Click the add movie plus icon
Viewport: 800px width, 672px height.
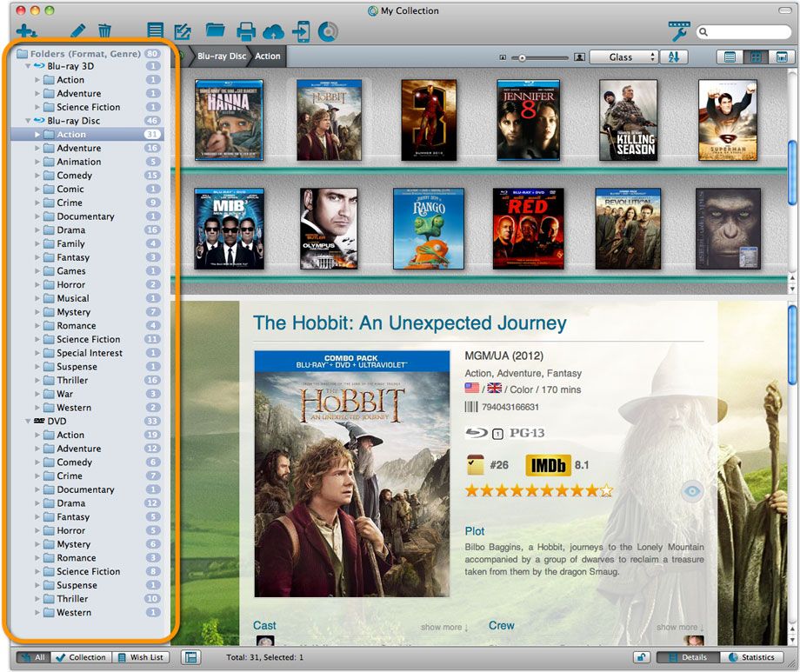(26, 32)
